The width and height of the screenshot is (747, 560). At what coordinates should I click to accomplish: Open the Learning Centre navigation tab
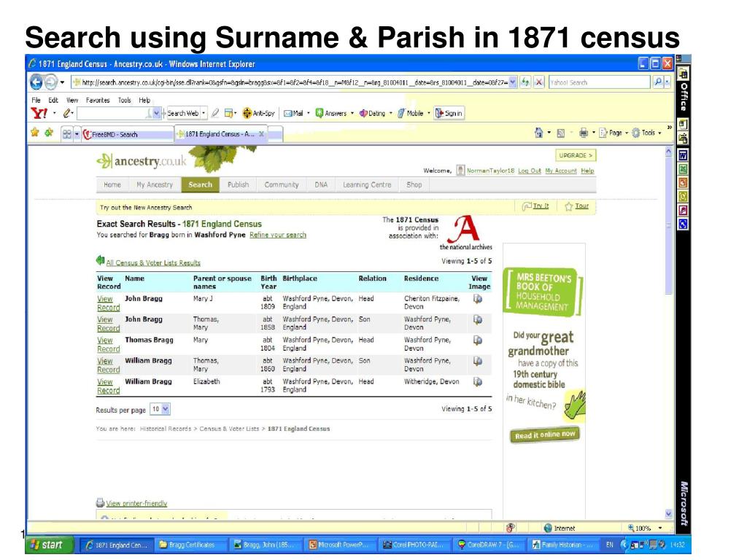pyautogui.click(x=367, y=184)
